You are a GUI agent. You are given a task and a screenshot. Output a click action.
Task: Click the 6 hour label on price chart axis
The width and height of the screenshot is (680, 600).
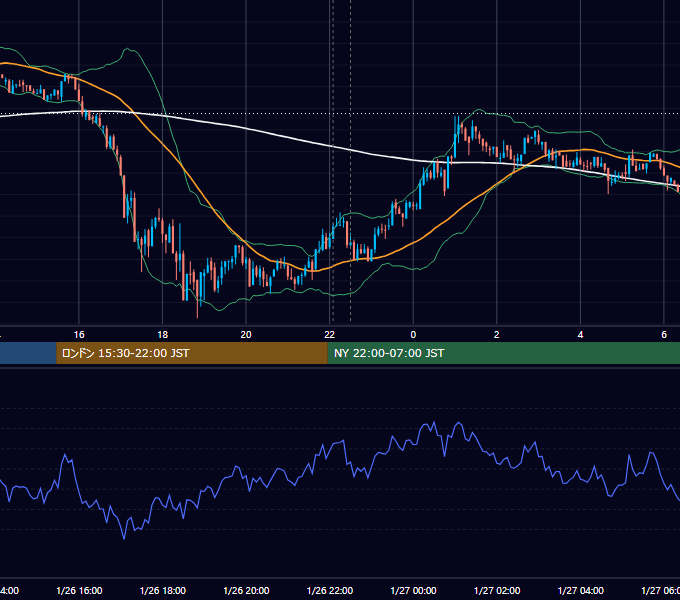(664, 335)
